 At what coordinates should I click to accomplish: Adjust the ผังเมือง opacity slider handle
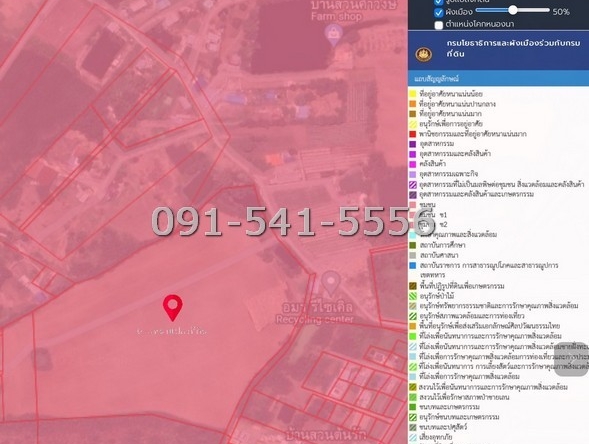pos(513,10)
